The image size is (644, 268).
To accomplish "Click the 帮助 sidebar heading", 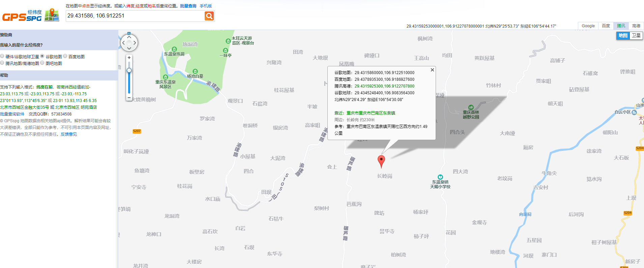I will [4, 75].
